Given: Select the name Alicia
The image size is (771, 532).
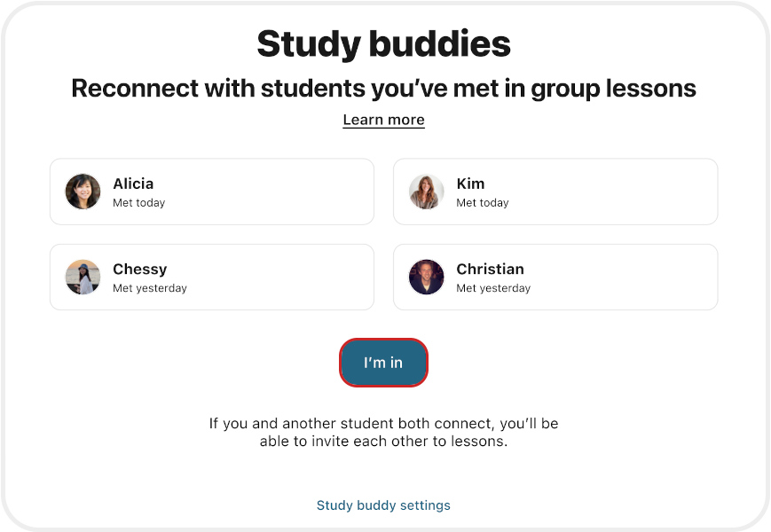Looking at the screenshot, I should pos(133,184).
